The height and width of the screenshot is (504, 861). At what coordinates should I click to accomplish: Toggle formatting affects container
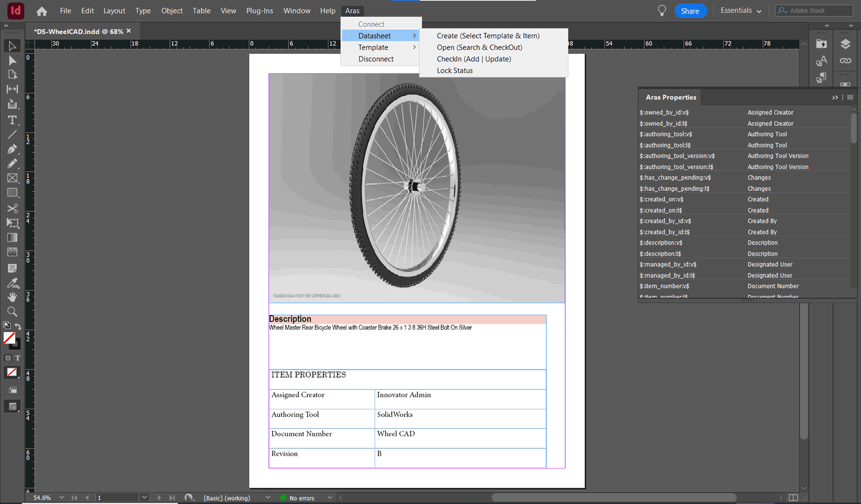click(x=8, y=358)
